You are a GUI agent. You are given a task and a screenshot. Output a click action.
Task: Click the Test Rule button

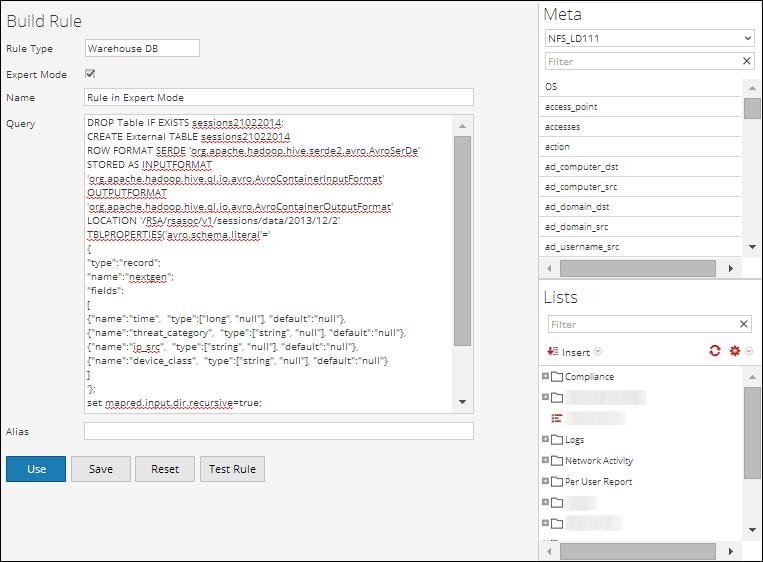232,469
